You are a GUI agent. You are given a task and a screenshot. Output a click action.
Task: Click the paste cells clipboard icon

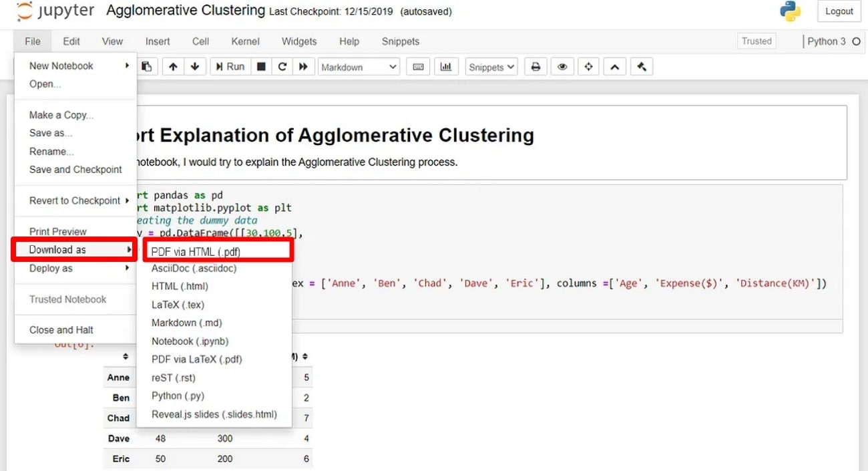[147, 67]
